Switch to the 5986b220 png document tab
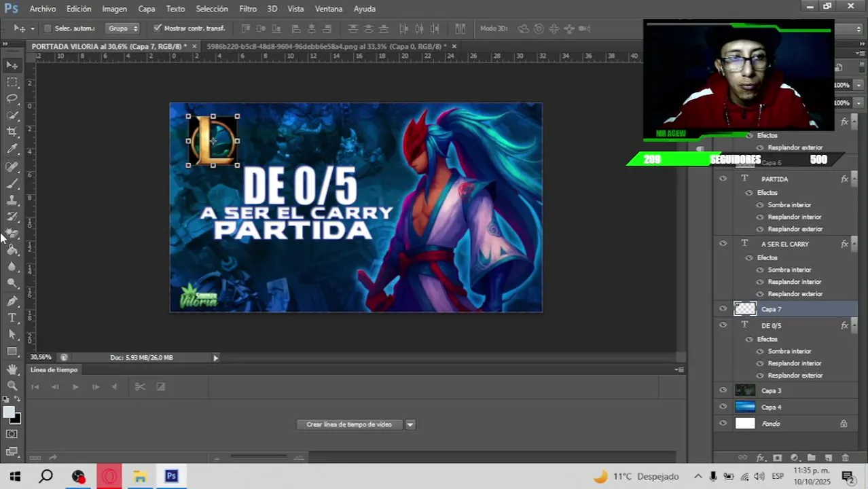 pos(326,46)
